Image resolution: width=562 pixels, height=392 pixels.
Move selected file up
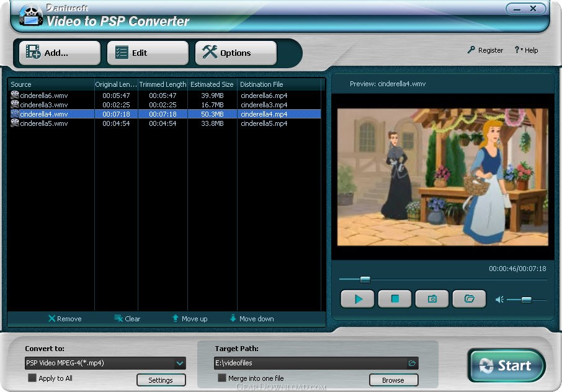pyautogui.click(x=190, y=319)
